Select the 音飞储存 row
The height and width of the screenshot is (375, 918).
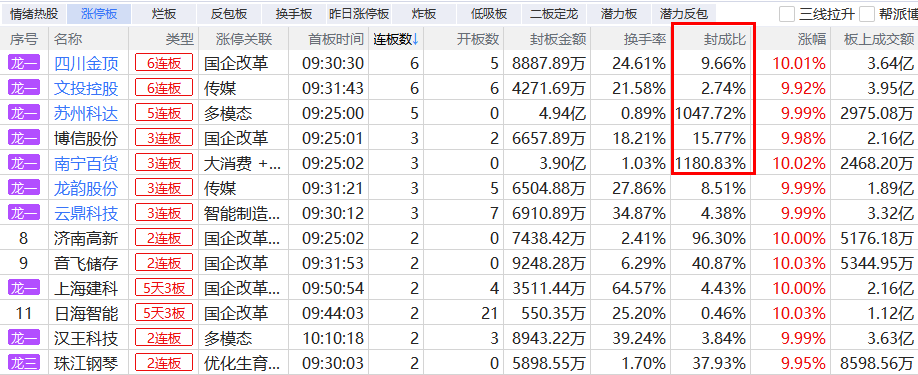coord(459,263)
